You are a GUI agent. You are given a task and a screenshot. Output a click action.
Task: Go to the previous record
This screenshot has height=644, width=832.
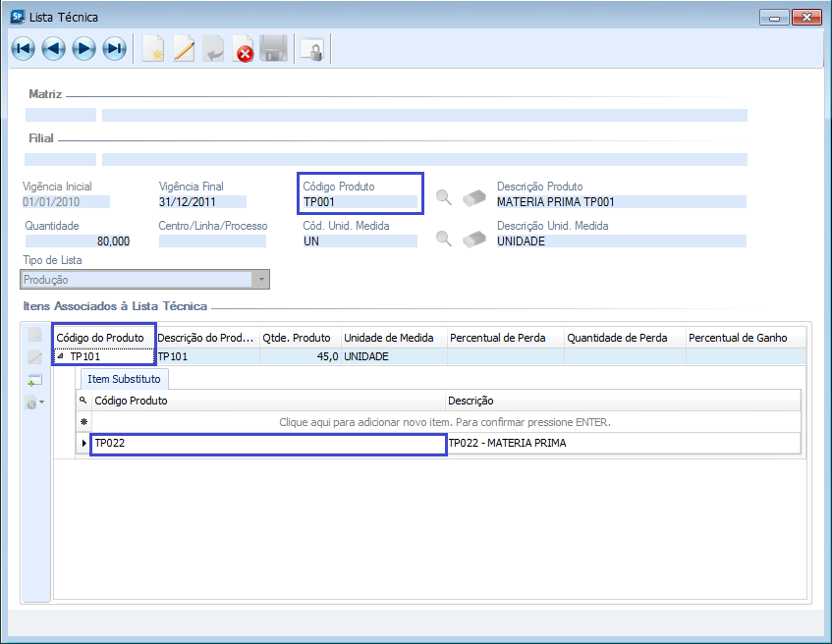point(53,49)
